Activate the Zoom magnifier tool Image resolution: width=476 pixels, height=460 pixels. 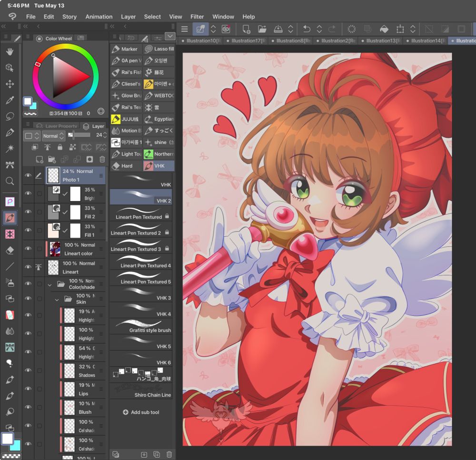(10, 181)
